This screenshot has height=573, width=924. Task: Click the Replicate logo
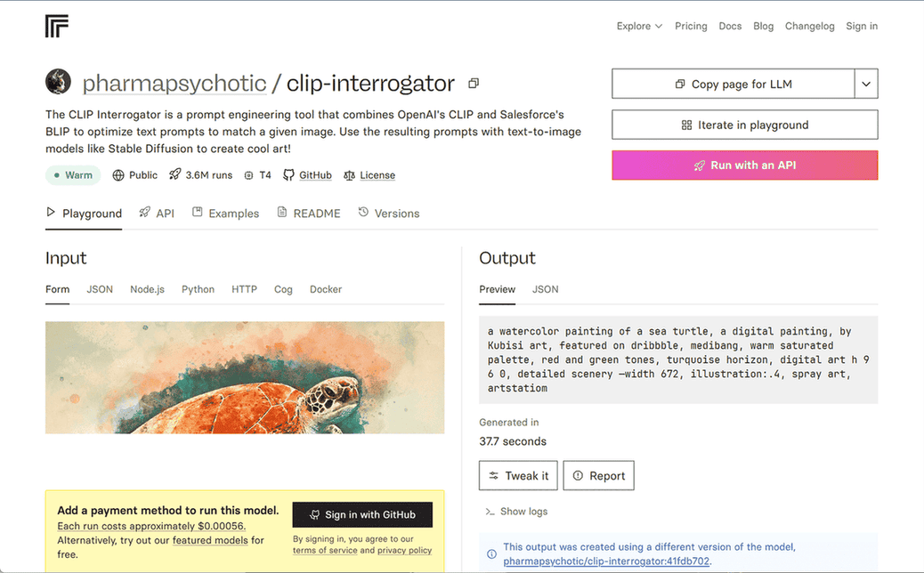(56, 26)
